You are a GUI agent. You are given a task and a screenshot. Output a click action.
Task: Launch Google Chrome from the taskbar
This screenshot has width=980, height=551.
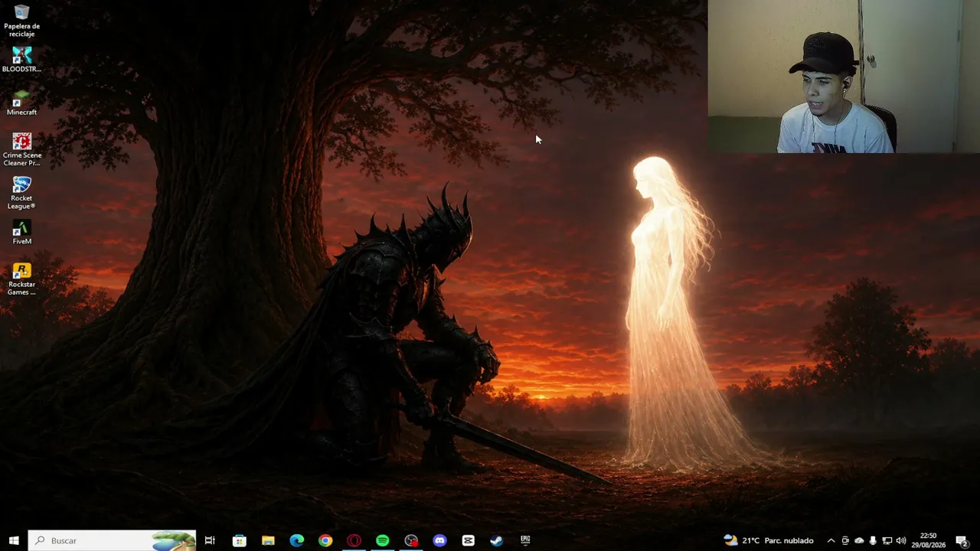click(x=325, y=540)
